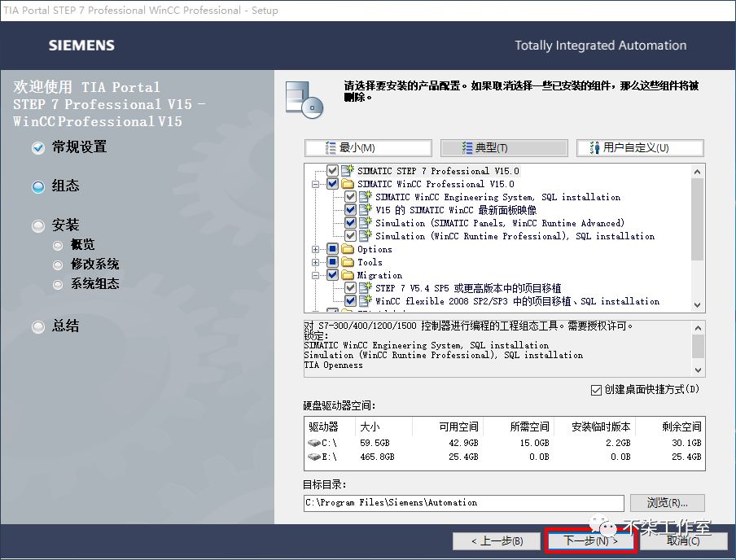Select the 常规设置 step in sidebar
The height and width of the screenshot is (560, 736).
point(69,147)
